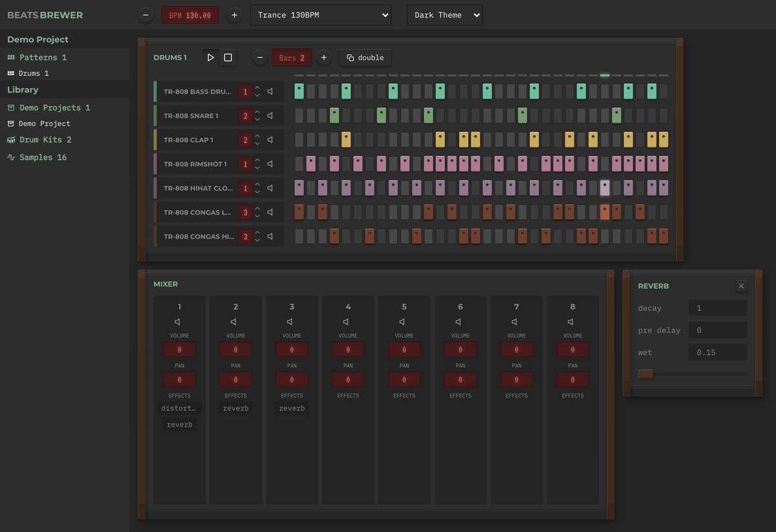Select the double pattern button

point(365,58)
